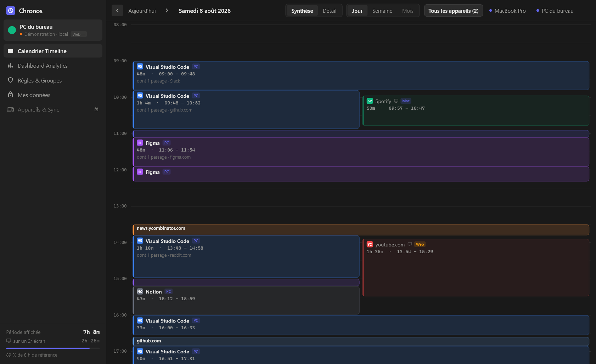This screenshot has height=364, width=596.
Task: Click the text "dont 1 passage · figma.com"
Action: (164, 157)
